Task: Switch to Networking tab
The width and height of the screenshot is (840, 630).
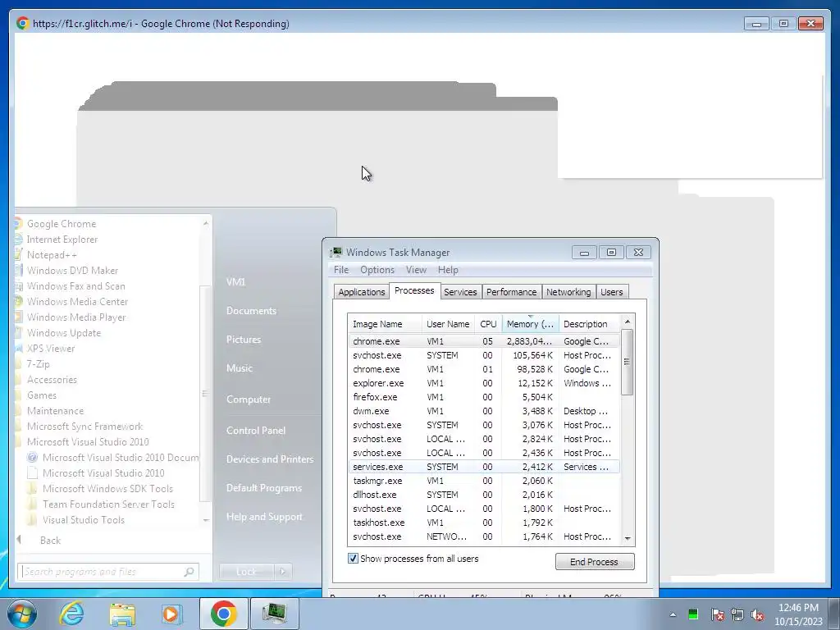Action: coord(568,292)
